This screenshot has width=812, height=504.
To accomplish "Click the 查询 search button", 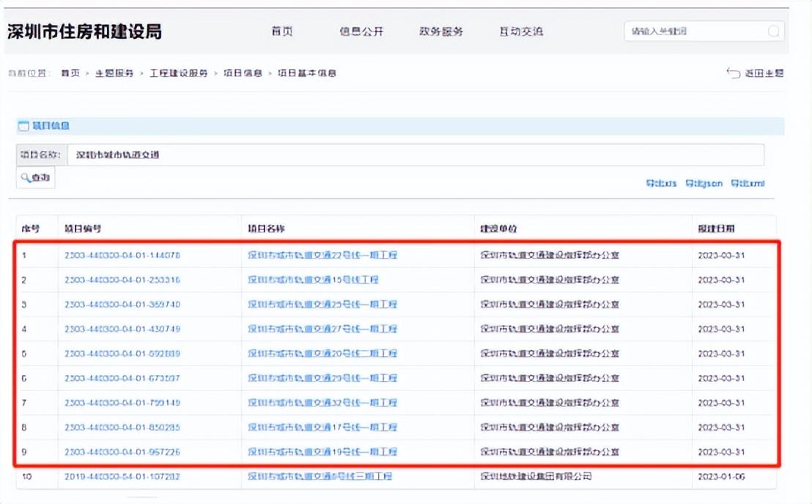I will click(x=36, y=177).
